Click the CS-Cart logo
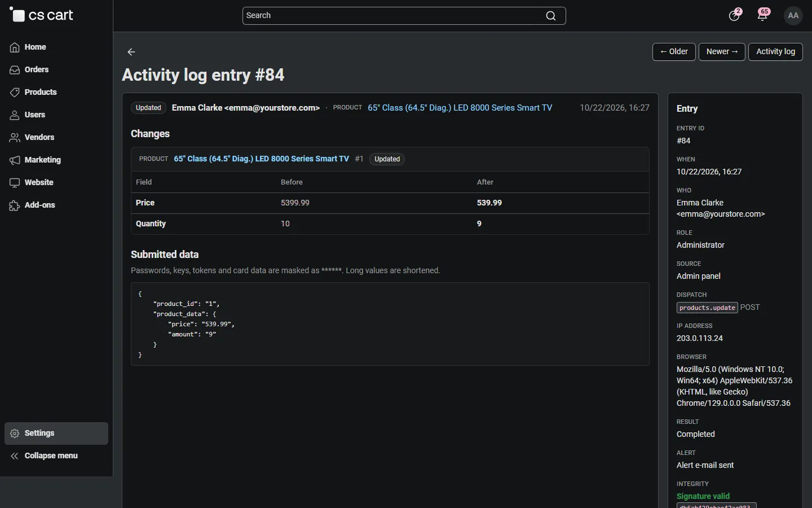 (x=42, y=15)
